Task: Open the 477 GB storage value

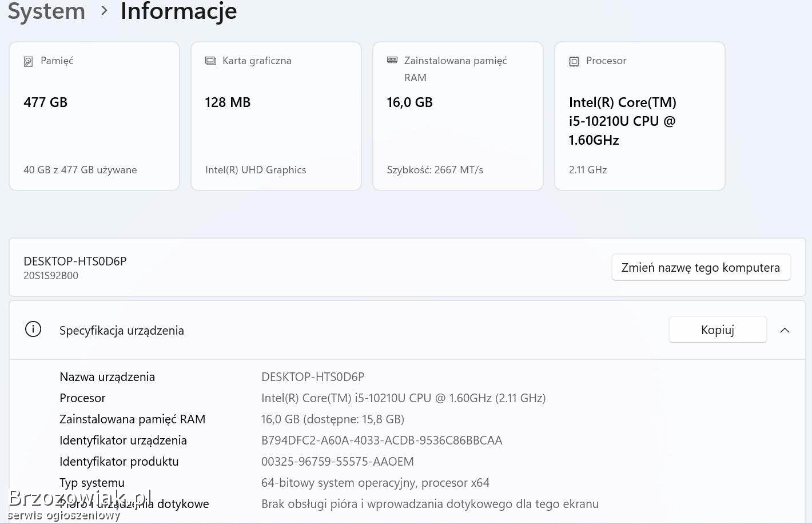Action: click(45, 102)
